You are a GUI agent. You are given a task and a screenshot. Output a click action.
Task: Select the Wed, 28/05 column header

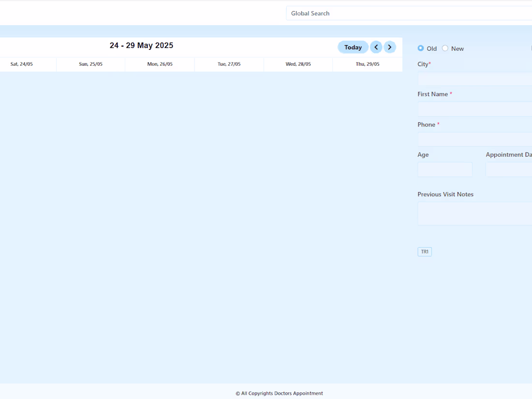click(298, 64)
